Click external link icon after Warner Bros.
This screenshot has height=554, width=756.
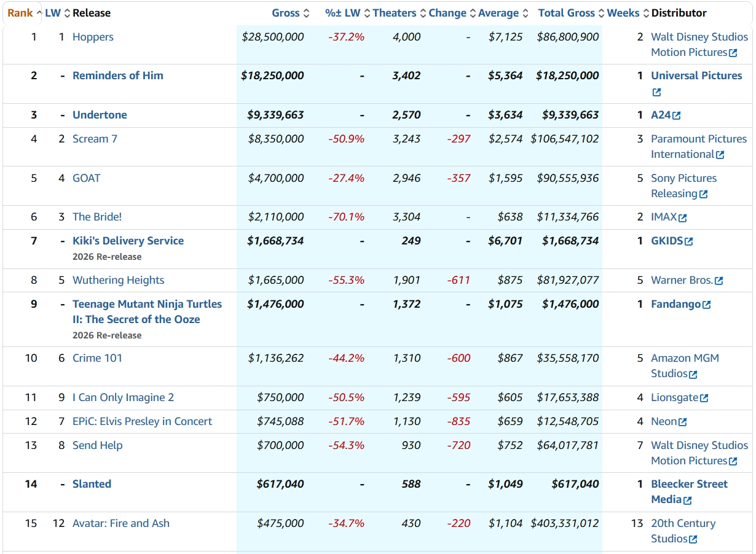tap(719, 281)
